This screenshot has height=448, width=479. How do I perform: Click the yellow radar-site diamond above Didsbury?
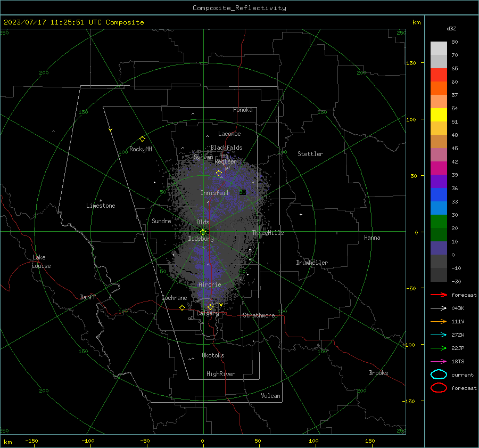(203, 232)
